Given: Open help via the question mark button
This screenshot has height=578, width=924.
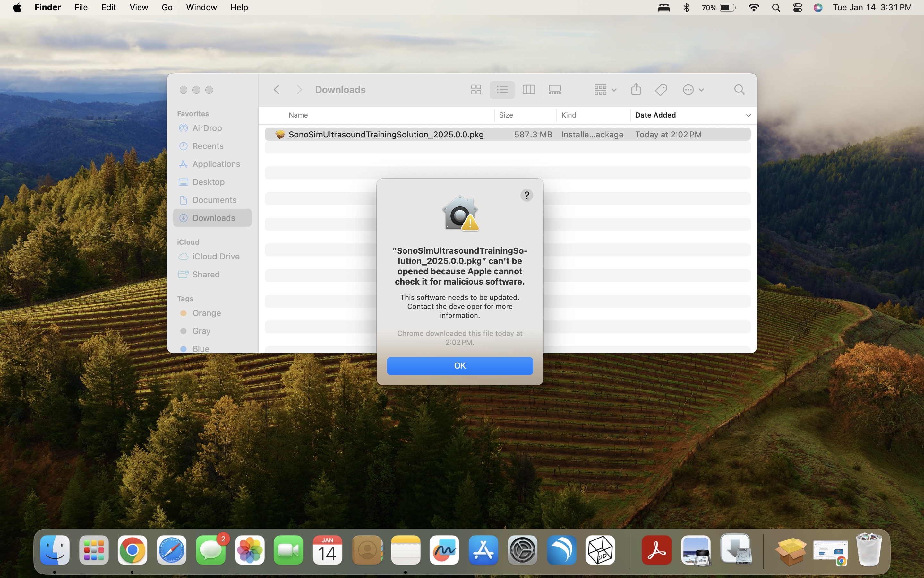Looking at the screenshot, I should [526, 195].
